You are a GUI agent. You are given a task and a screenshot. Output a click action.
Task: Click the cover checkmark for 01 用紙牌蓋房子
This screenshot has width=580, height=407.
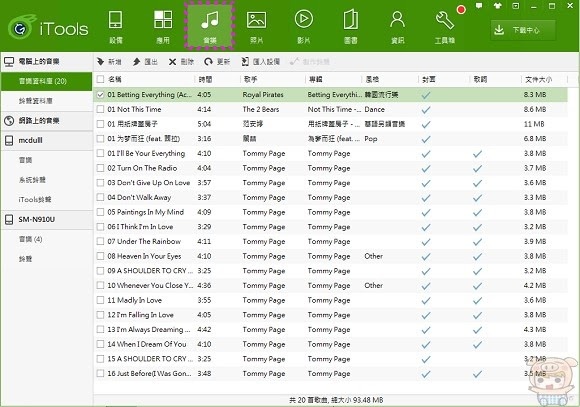(x=426, y=124)
